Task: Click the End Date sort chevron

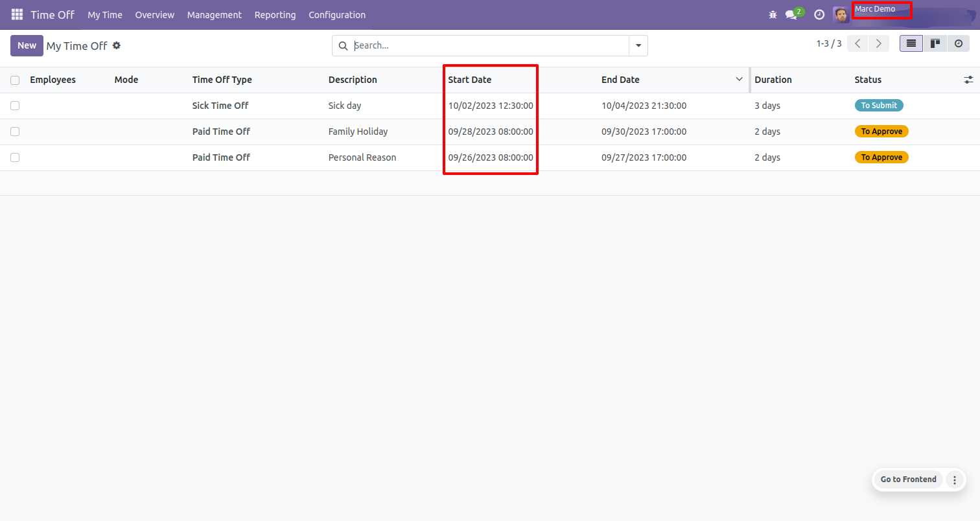Action: (x=739, y=79)
